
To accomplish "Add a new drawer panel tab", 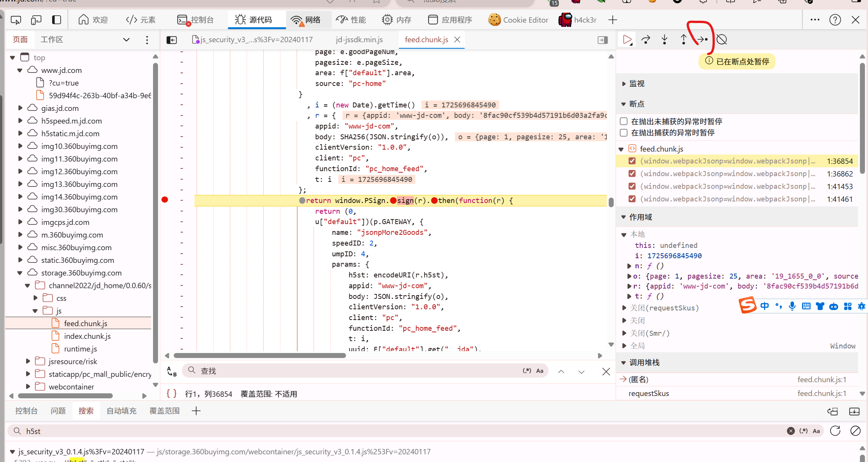I will (196, 411).
